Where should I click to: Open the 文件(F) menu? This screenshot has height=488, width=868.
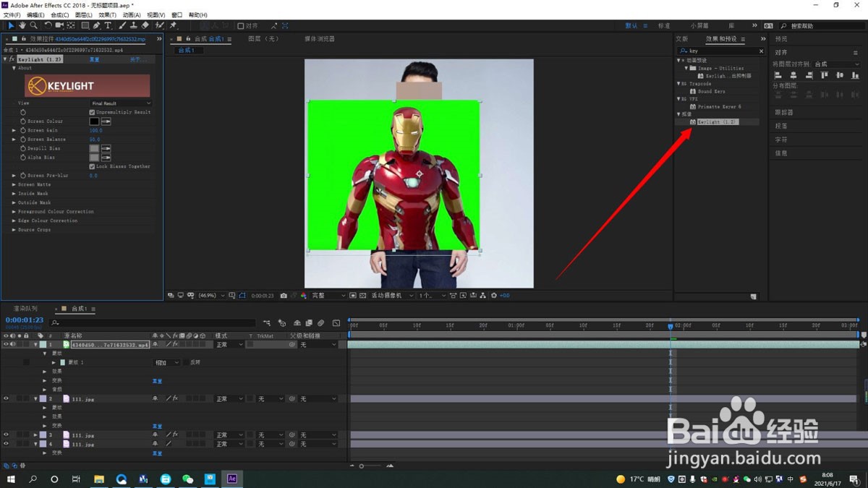pyautogui.click(x=12, y=15)
